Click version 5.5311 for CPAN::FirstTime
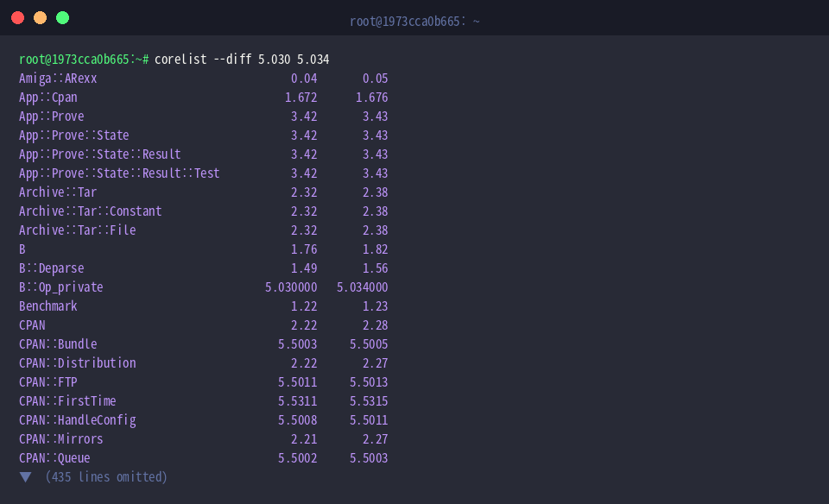This screenshot has width=829, height=504. click(298, 401)
